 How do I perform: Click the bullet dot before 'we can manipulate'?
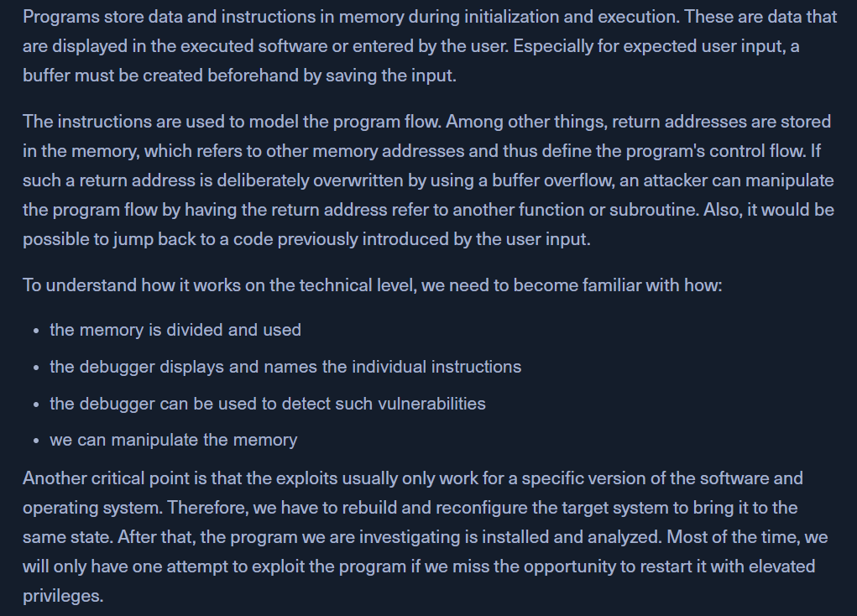[36, 441]
